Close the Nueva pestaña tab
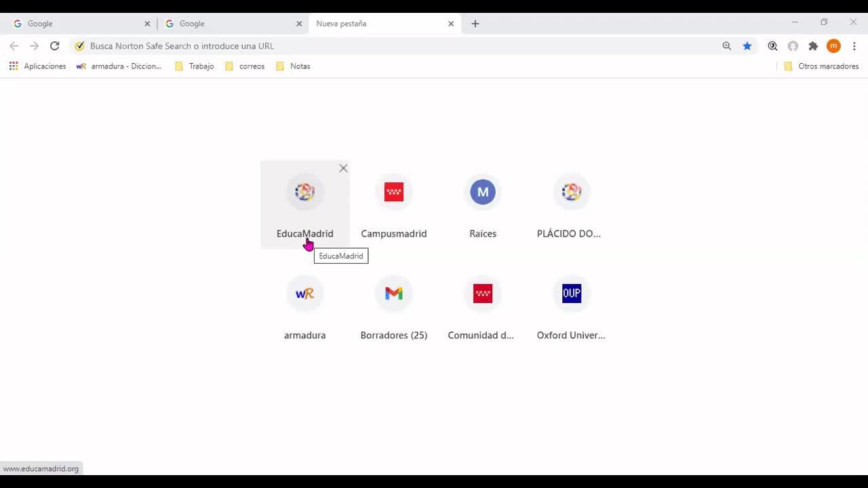The image size is (868, 488). tap(451, 24)
